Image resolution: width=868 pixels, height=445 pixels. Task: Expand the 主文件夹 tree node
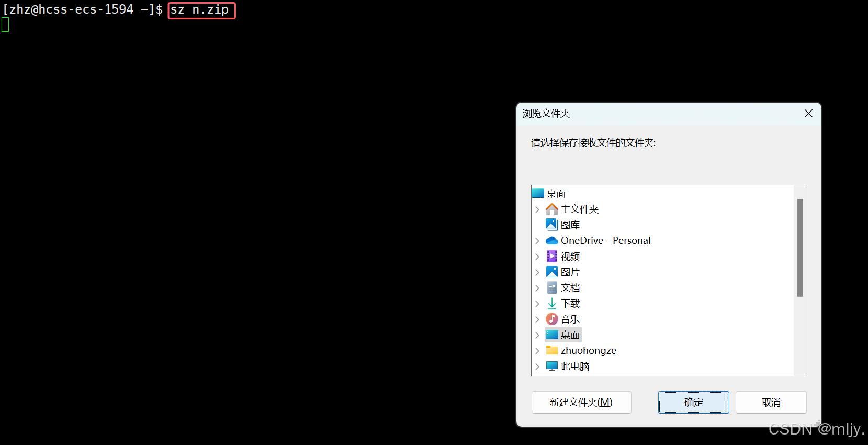tap(537, 209)
